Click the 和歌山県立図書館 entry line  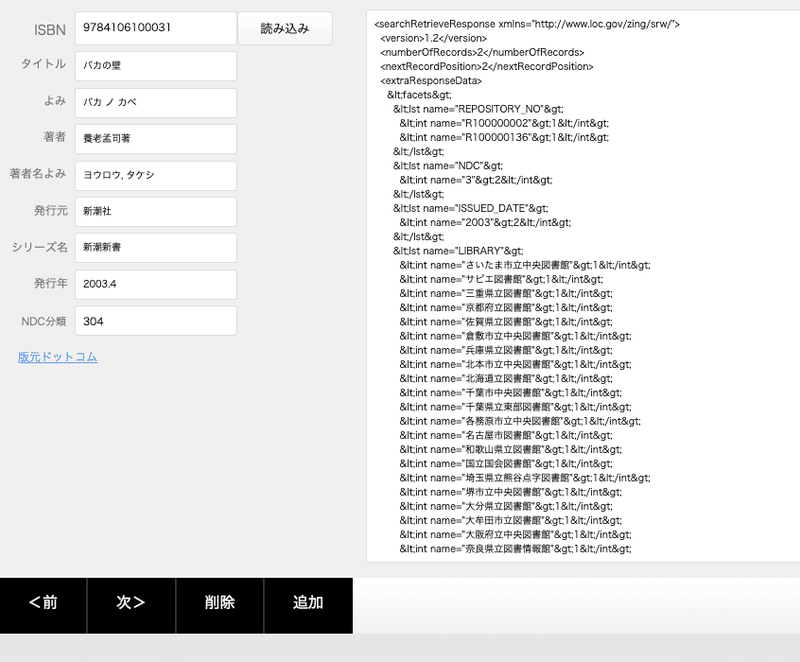click(x=511, y=450)
